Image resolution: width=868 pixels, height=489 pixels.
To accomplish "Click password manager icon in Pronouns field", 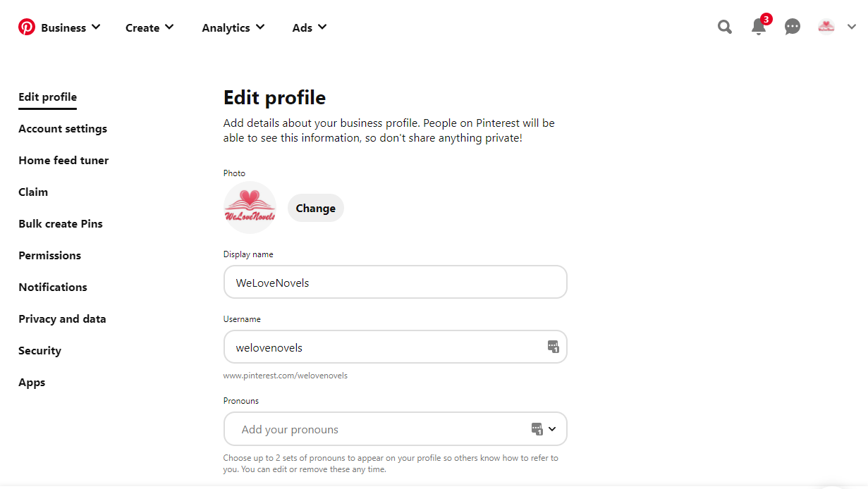I will 537,429.
